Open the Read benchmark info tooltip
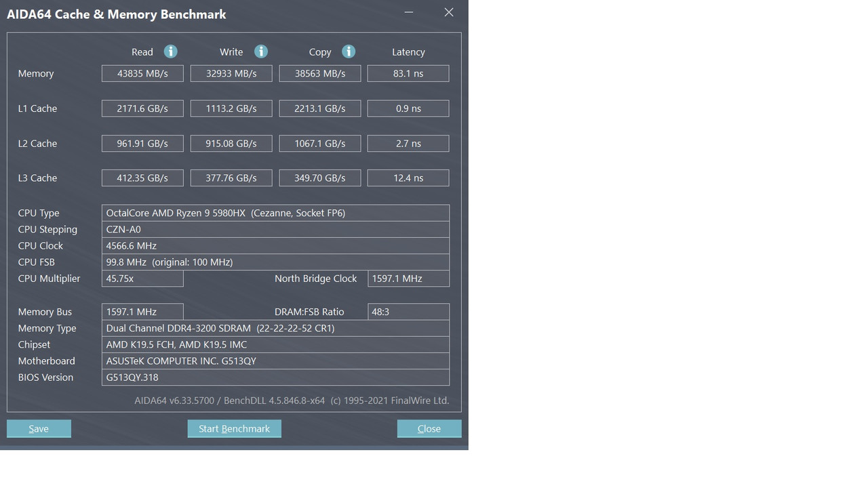This screenshot has width=868, height=488. click(170, 52)
